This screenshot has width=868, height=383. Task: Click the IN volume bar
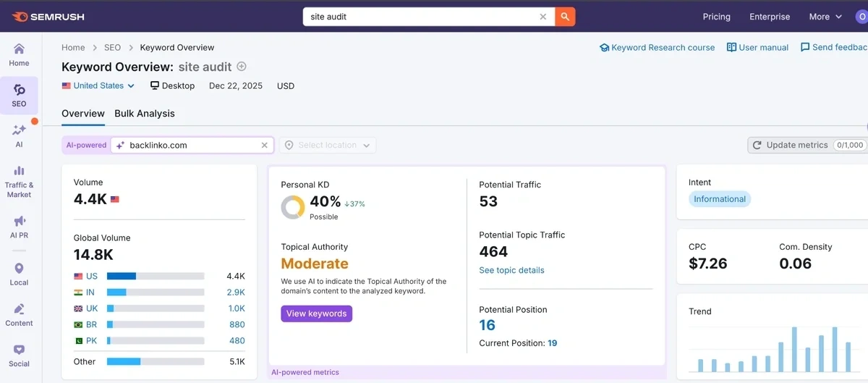[x=156, y=292]
